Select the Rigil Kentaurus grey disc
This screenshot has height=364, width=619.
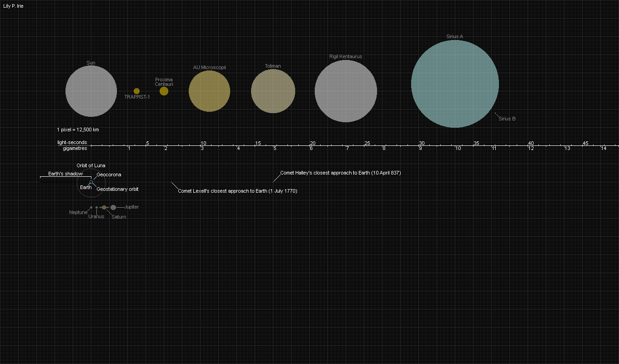pos(346,91)
